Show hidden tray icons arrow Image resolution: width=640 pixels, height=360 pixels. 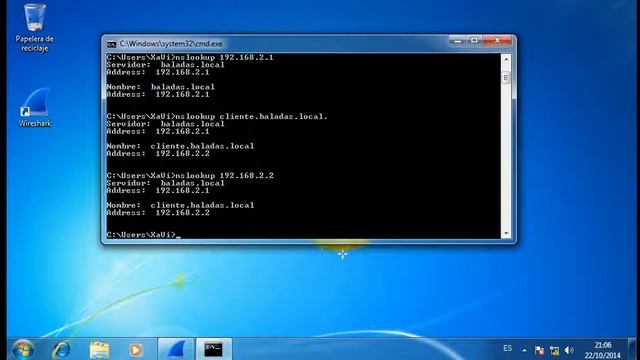coord(524,350)
